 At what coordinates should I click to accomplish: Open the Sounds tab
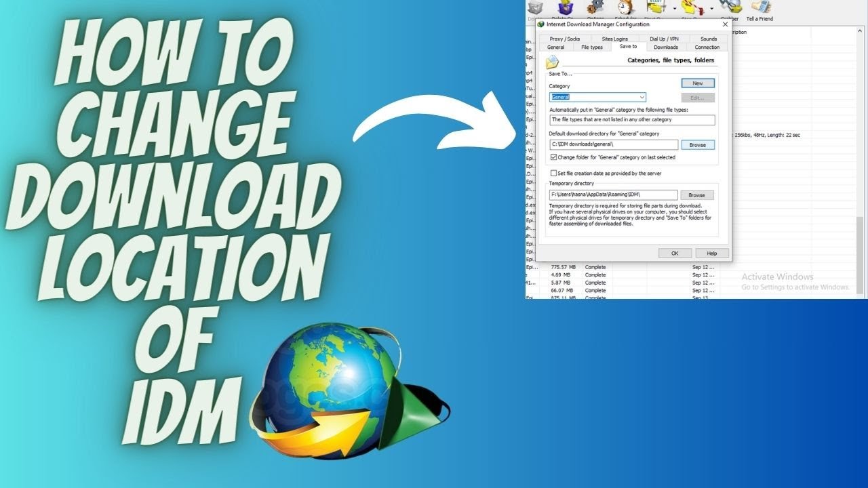[709, 39]
